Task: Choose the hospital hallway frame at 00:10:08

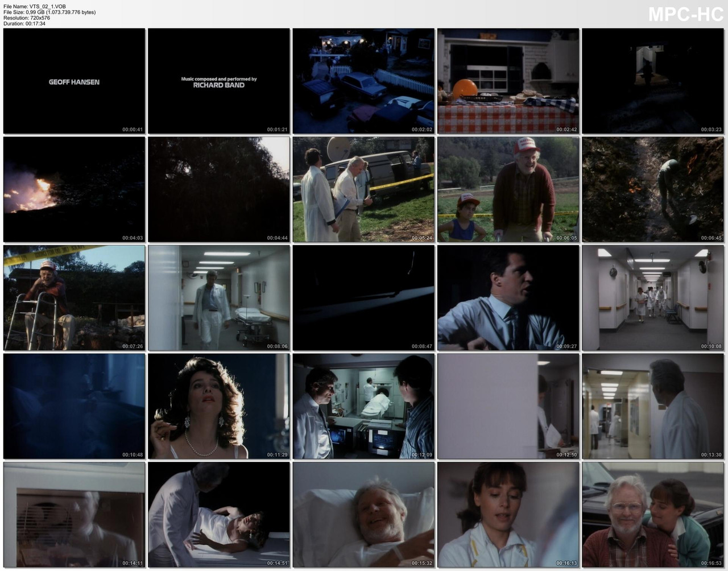Action: pos(653,298)
